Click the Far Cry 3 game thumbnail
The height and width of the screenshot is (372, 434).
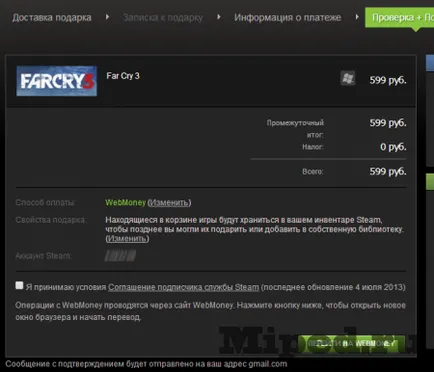57,81
